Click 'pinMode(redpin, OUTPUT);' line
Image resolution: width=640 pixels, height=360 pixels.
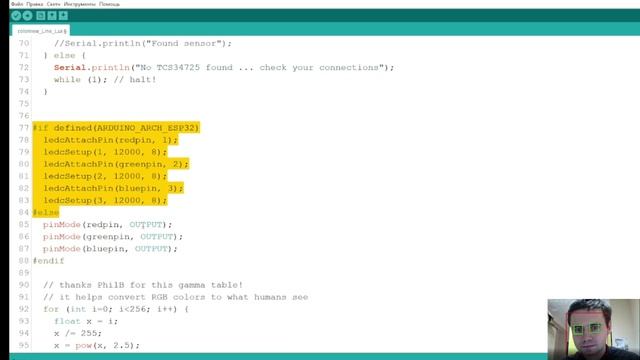(108, 224)
